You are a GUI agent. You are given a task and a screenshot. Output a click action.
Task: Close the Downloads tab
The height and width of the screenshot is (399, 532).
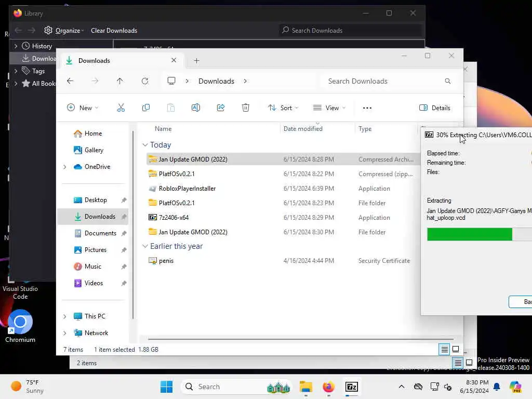click(174, 60)
